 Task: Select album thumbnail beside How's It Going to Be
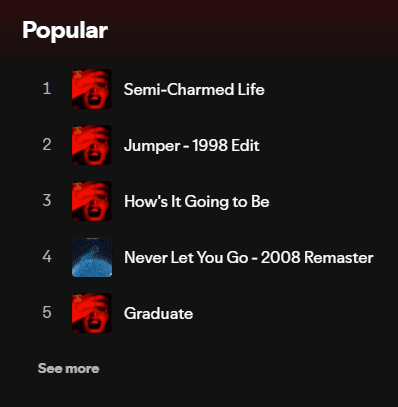tap(92, 201)
